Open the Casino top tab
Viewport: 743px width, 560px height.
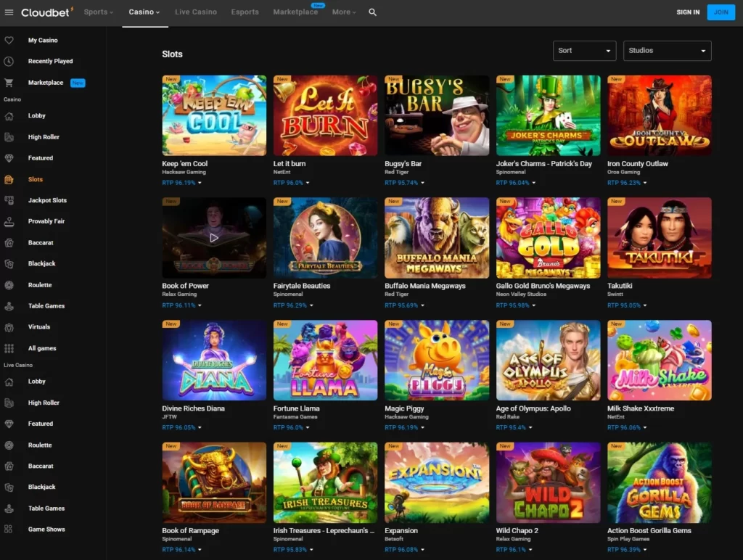(x=144, y=12)
